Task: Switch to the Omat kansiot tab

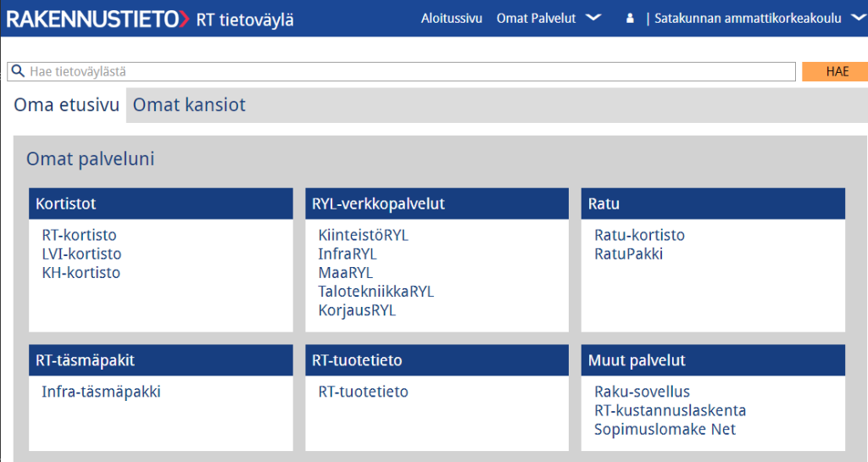Action: (189, 104)
